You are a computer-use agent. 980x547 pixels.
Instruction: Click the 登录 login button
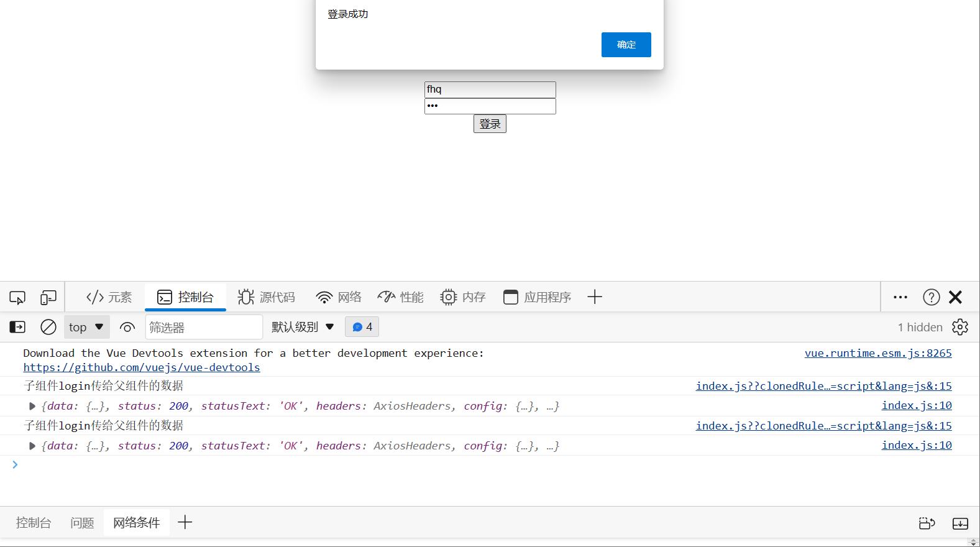pos(490,124)
